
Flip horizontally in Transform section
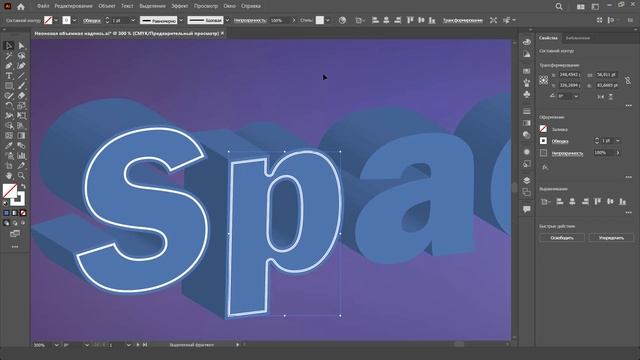[600, 97]
